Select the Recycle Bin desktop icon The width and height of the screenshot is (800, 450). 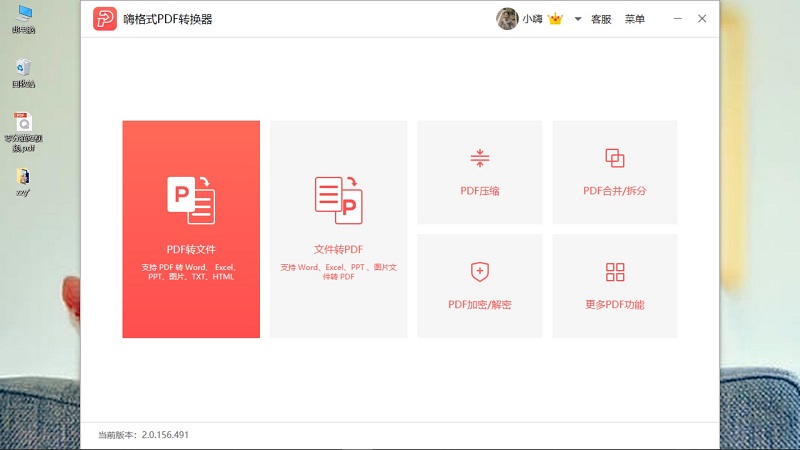click(x=23, y=73)
